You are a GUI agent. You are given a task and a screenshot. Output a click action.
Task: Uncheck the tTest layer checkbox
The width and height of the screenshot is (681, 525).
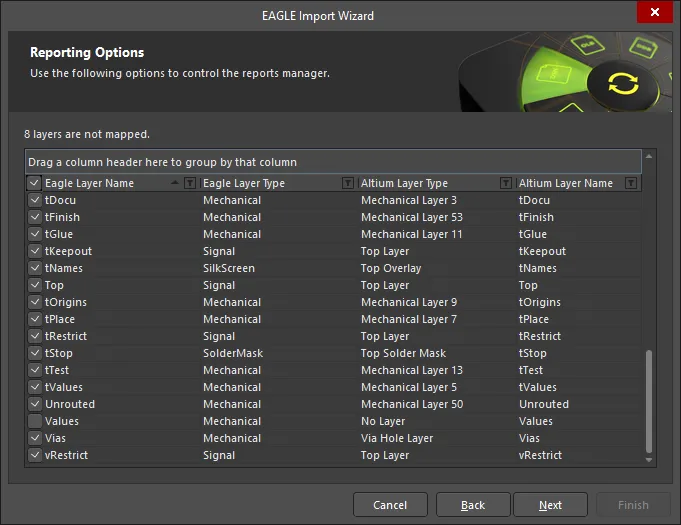[35, 370]
